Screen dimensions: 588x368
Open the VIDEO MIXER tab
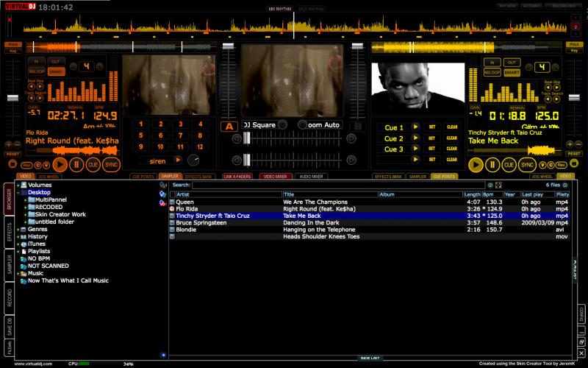[x=275, y=177]
